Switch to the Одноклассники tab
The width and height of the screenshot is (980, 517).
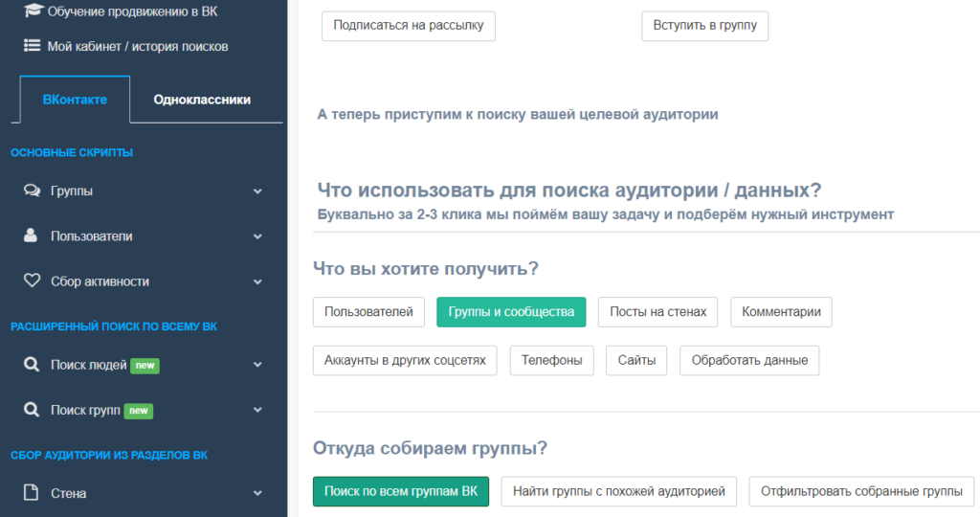click(202, 100)
